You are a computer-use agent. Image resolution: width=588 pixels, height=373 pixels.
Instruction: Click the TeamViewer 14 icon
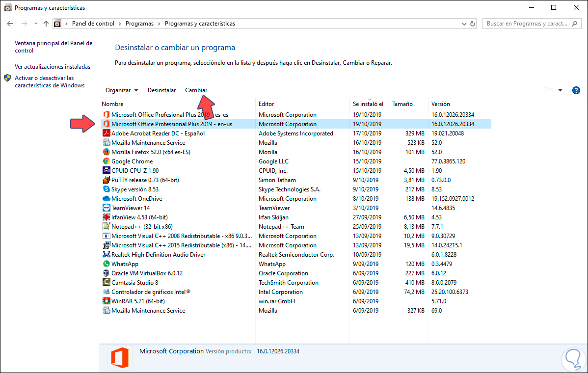(107, 208)
